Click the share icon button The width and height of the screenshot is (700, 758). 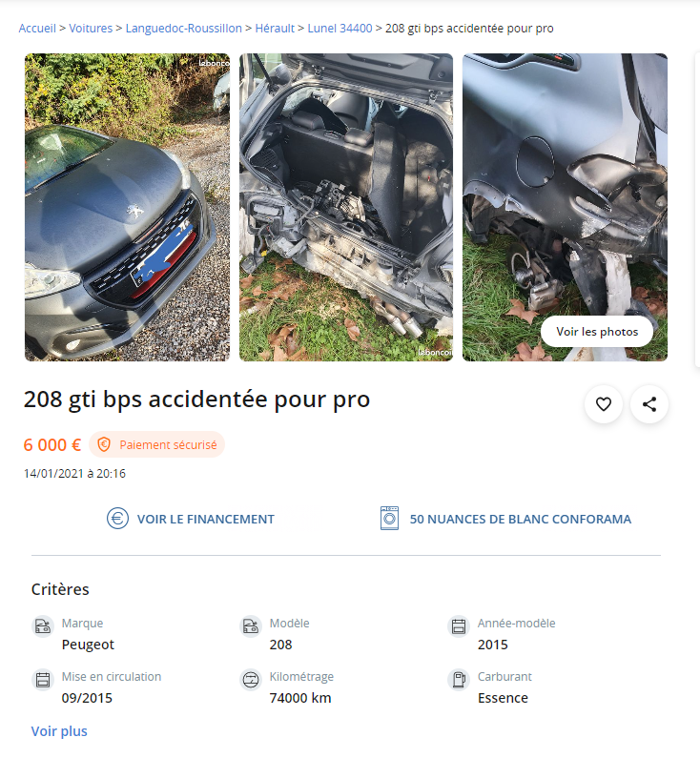pyautogui.click(x=649, y=404)
